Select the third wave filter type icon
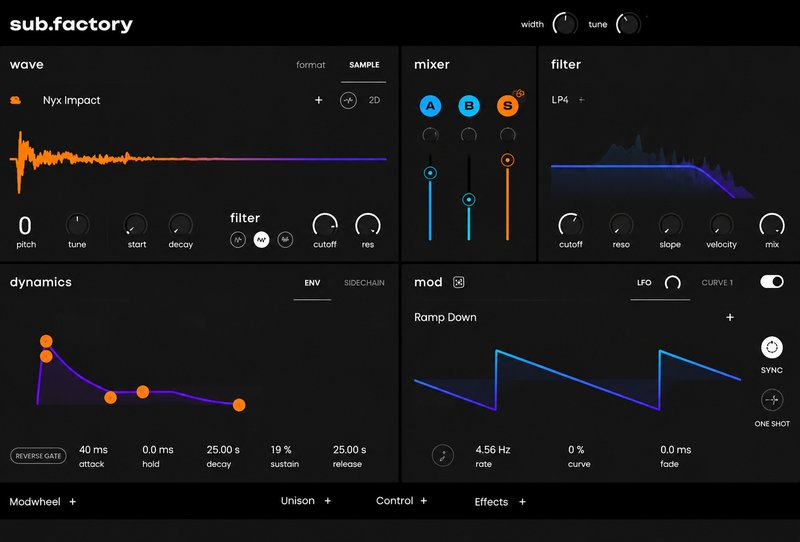Image resolution: width=800 pixels, height=542 pixels. [x=285, y=239]
